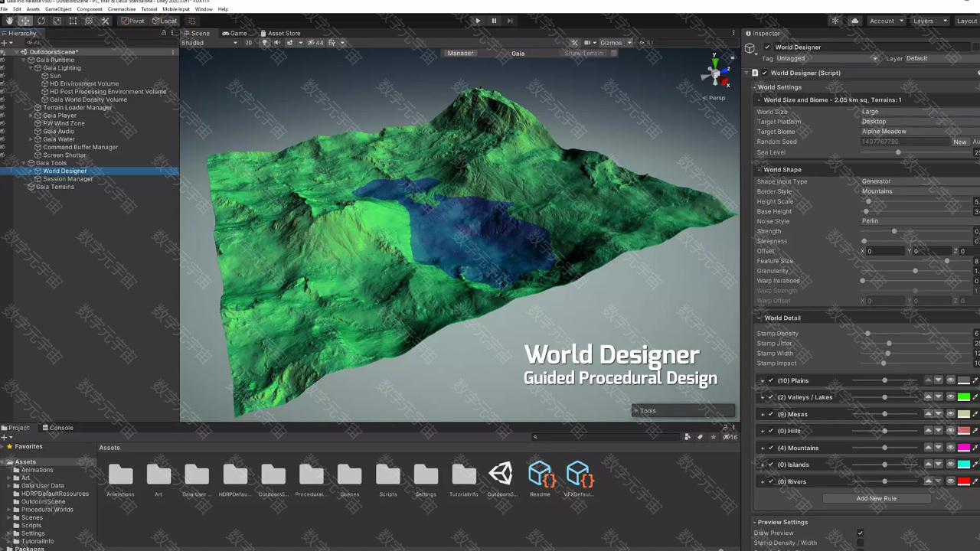Screen dimensions: 980x551
Task: Toggle Pivot handle position
Action: 132,21
